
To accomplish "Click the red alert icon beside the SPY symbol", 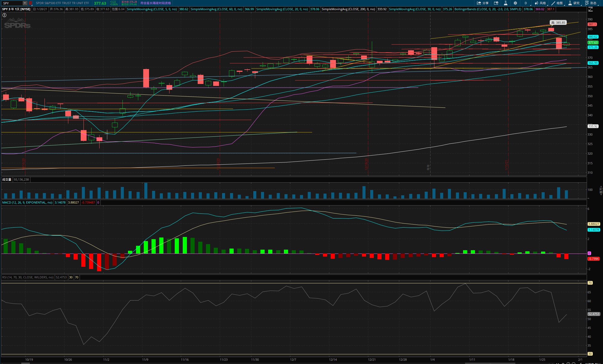I will (x=30, y=3).
